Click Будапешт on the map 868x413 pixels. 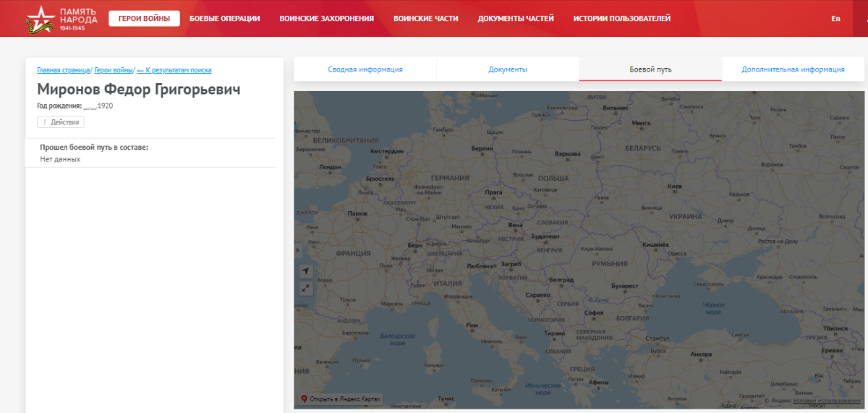pyautogui.click(x=545, y=237)
